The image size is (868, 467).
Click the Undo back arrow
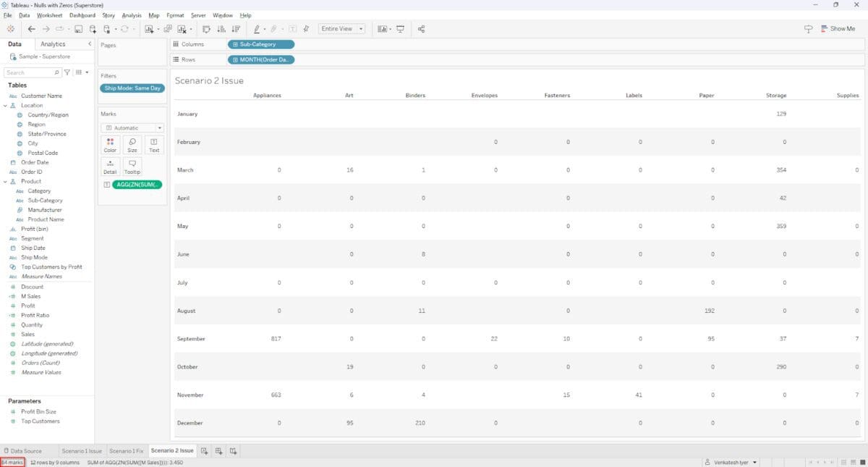(x=31, y=29)
